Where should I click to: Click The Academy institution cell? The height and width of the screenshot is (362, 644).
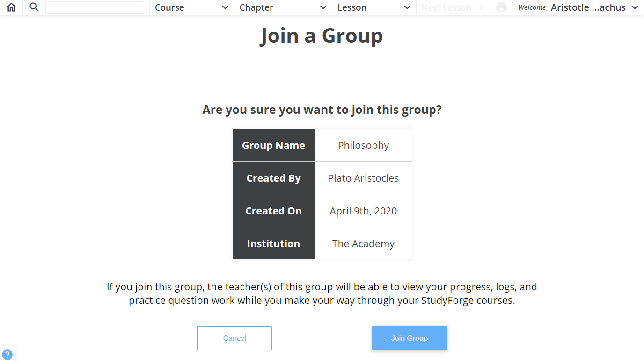(x=364, y=244)
